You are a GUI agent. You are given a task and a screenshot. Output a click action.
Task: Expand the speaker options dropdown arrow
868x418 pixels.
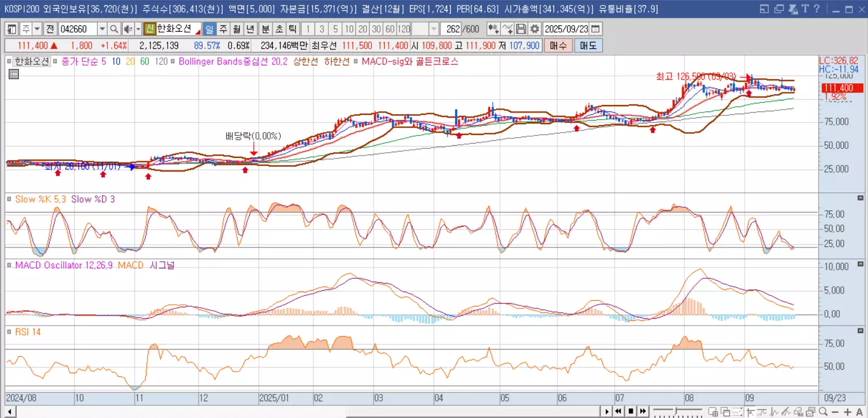point(138,29)
